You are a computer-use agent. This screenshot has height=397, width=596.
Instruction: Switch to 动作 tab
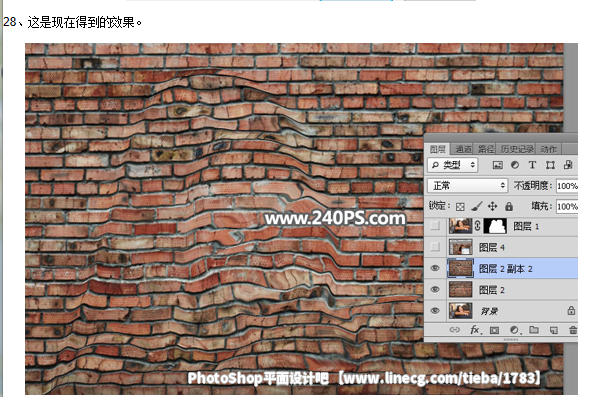548,149
